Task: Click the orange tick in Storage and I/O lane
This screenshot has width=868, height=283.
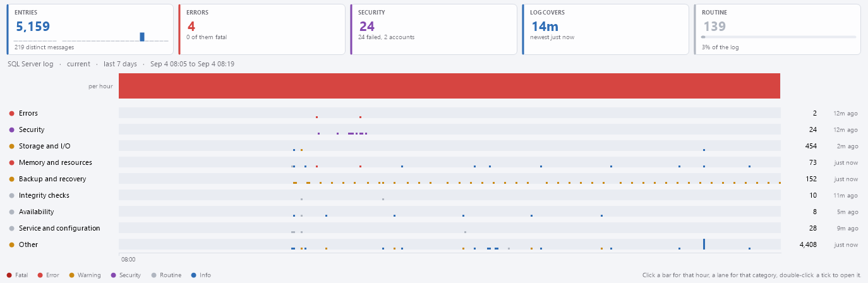Action: (x=301, y=150)
